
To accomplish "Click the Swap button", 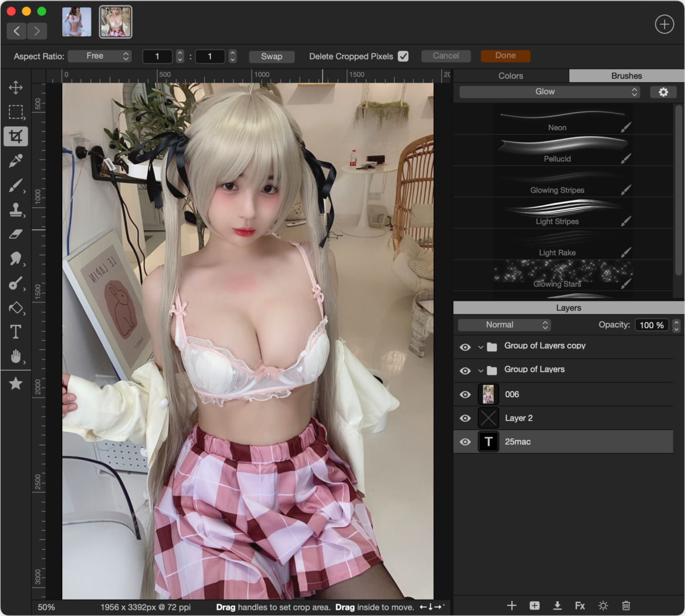I will 272,56.
